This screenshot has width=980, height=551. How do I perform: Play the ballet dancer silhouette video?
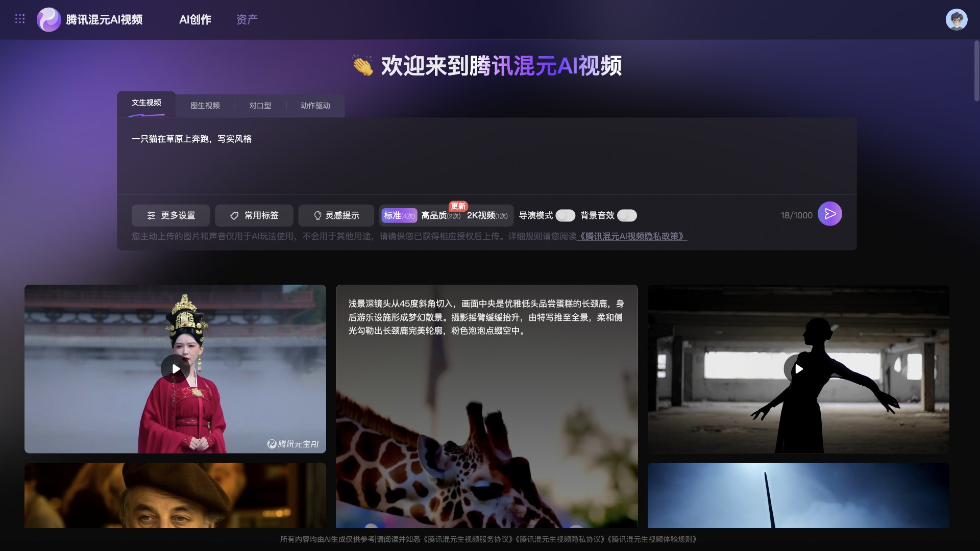pyautogui.click(x=799, y=368)
